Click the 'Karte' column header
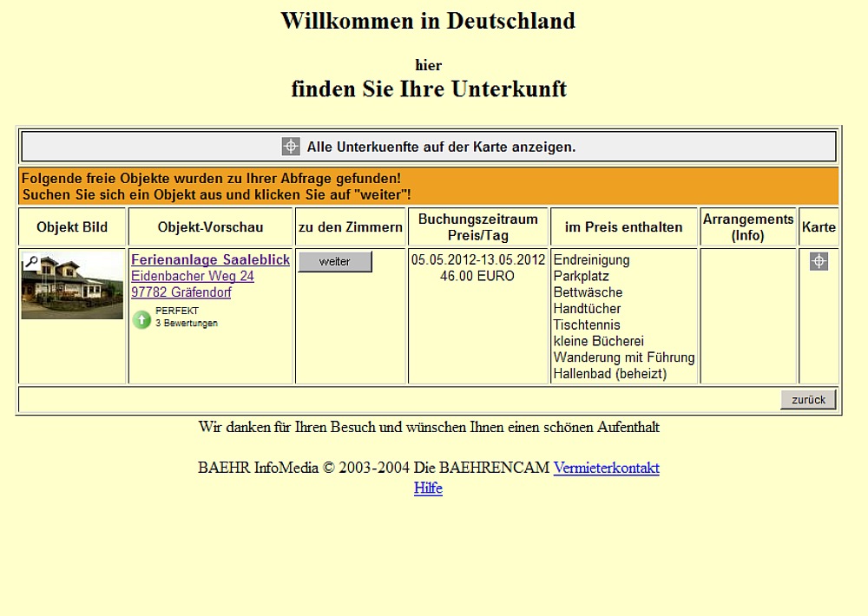Image resolution: width=868 pixels, height=616 pixels. click(x=819, y=227)
